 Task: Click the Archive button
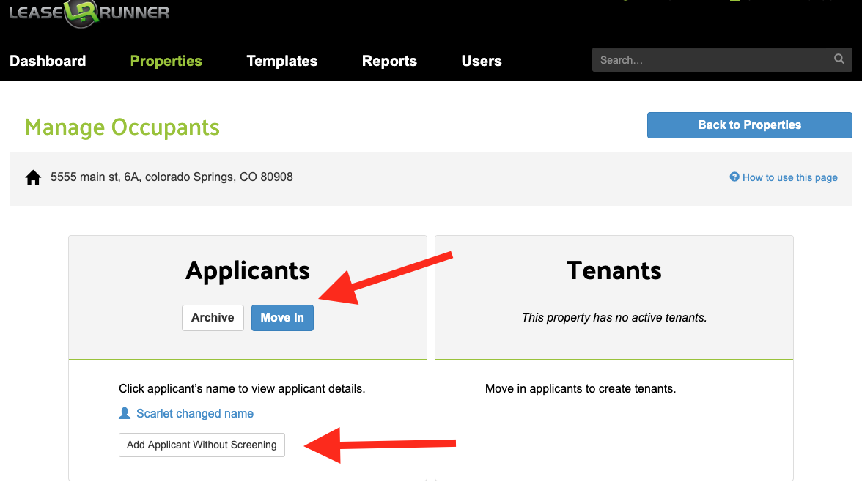click(x=213, y=317)
